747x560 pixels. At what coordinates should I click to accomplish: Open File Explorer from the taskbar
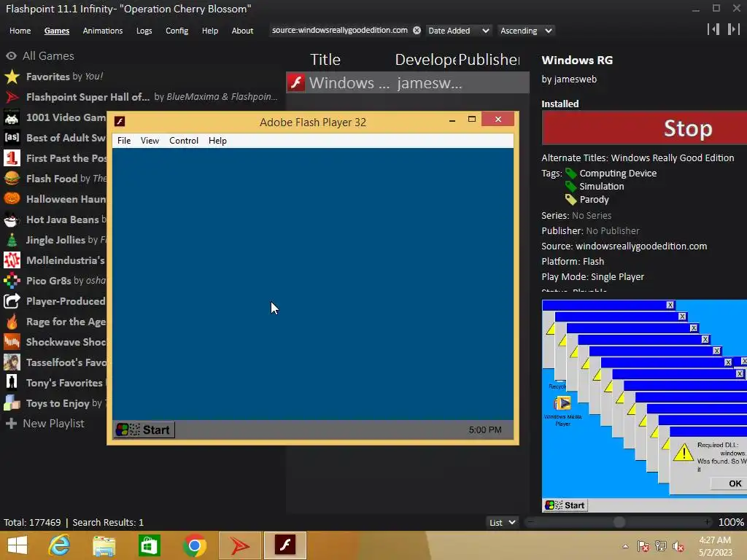(x=104, y=546)
